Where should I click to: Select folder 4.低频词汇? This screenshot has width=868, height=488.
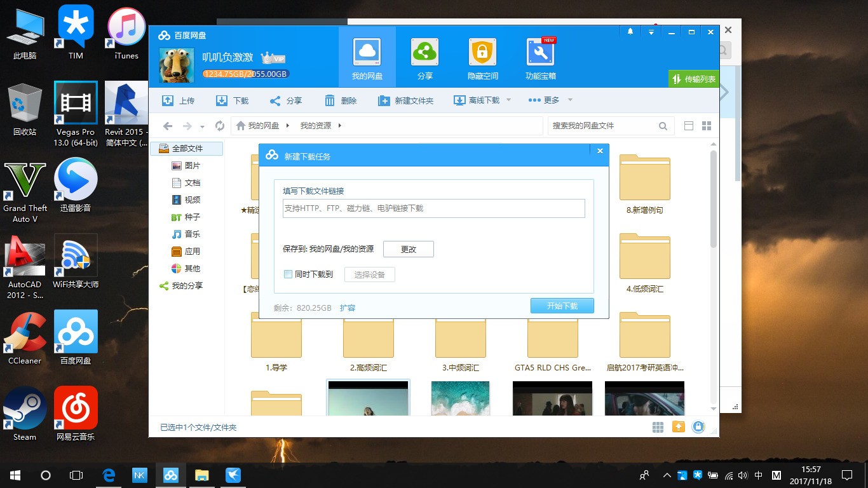click(x=644, y=263)
